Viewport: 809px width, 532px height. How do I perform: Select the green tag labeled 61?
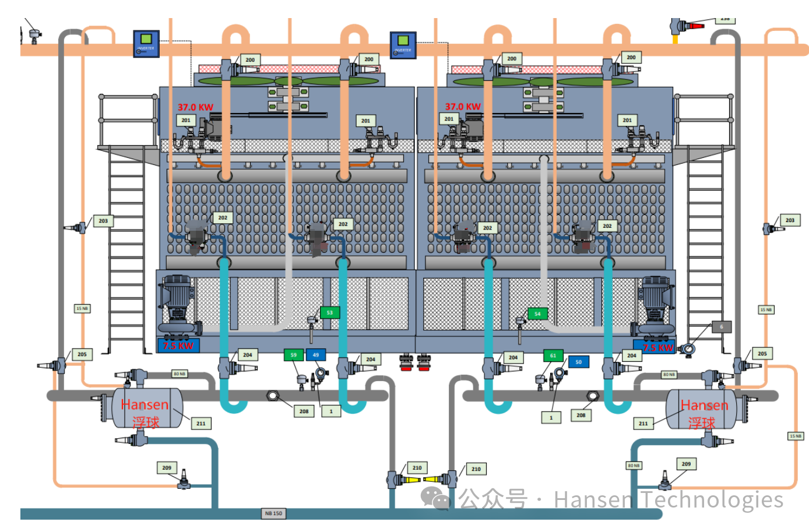(553, 355)
